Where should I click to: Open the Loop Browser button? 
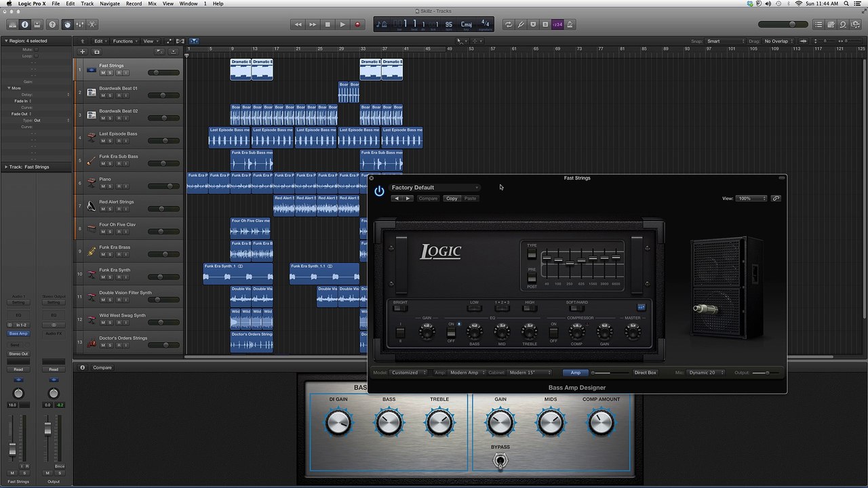(x=843, y=24)
